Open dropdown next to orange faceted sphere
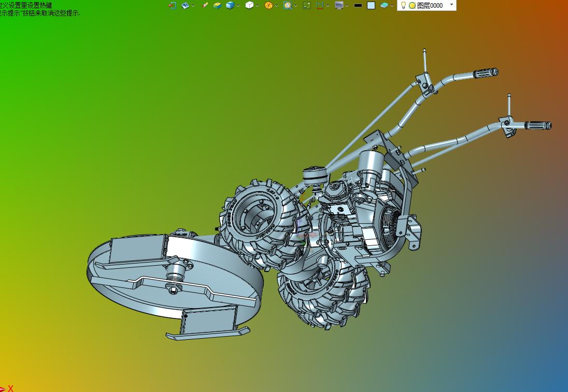568x392 pixels. click(276, 6)
